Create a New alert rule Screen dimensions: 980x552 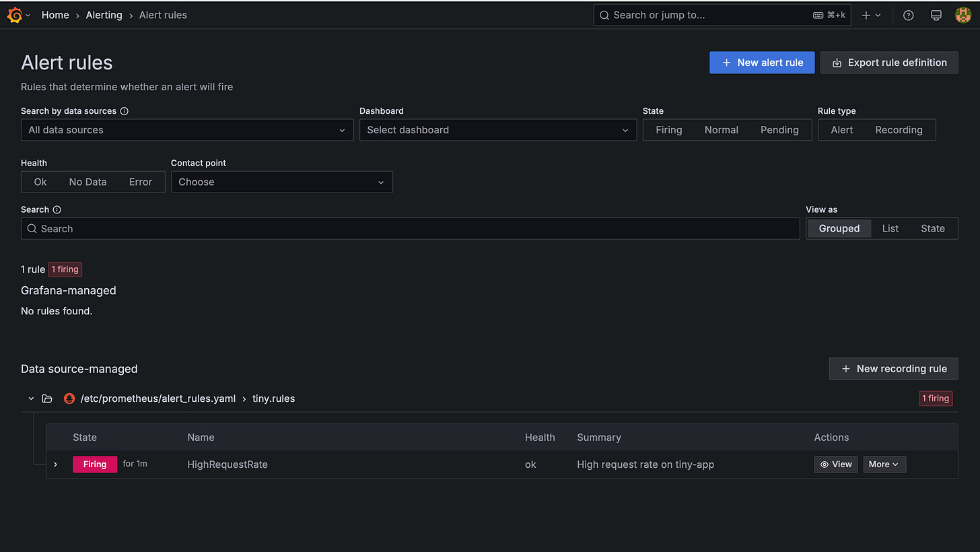761,62
